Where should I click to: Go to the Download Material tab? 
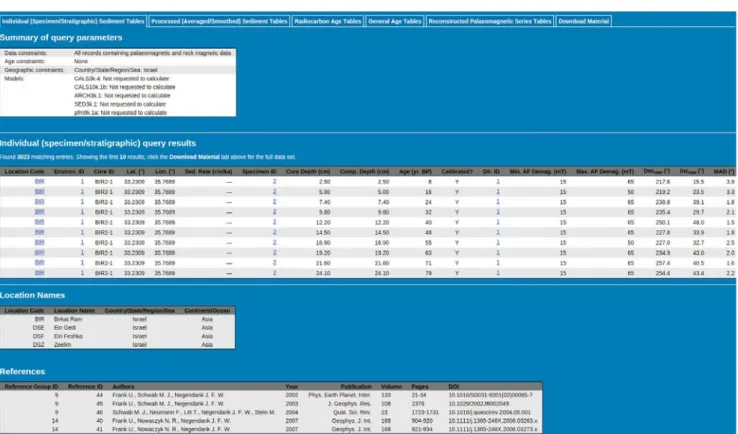(584, 21)
